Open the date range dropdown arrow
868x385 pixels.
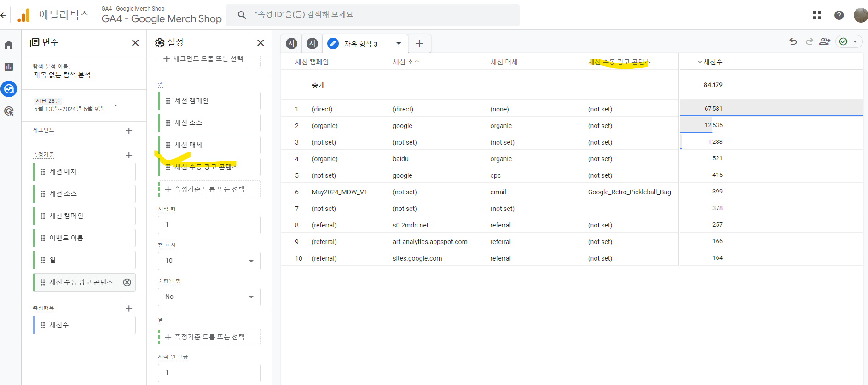116,105
